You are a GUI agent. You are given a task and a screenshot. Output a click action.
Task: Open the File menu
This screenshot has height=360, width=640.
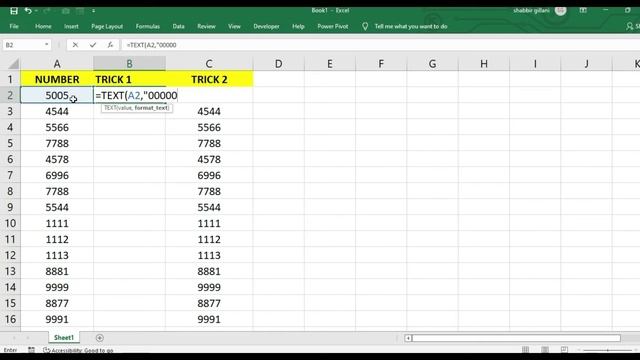(14, 26)
